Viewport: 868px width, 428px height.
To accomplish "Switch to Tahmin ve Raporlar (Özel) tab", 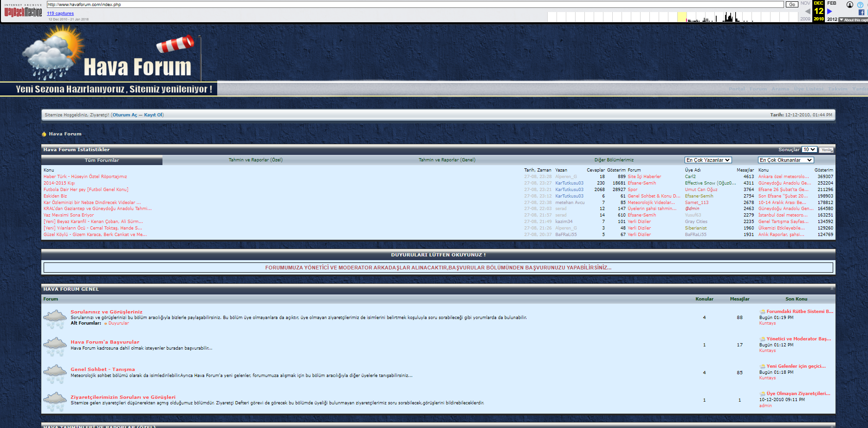I will coord(255,160).
